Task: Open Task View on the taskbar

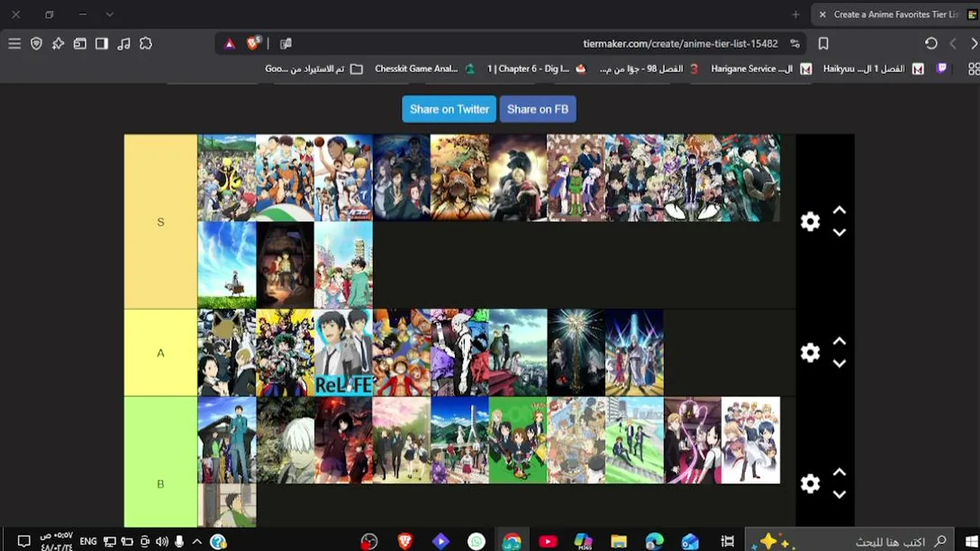Action: (727, 542)
